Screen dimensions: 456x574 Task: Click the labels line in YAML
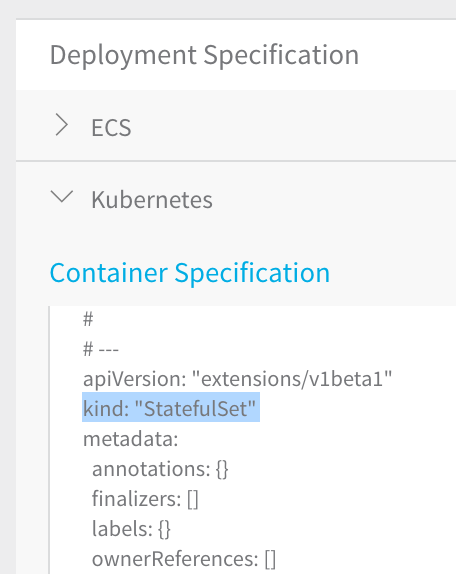131,529
